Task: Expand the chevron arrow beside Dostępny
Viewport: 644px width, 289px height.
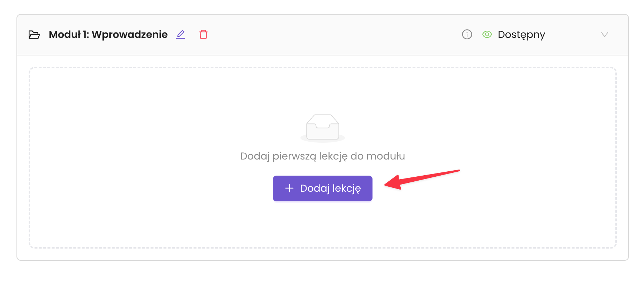Action: [x=605, y=35]
